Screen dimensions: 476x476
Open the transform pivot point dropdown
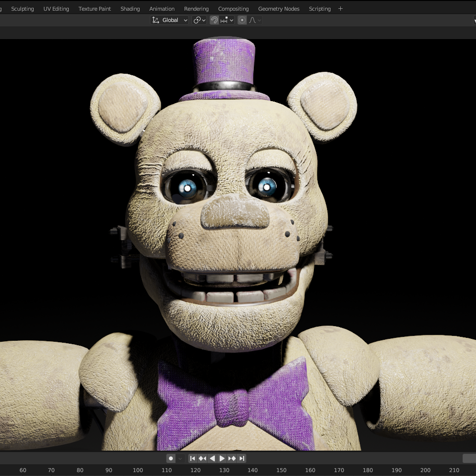[x=199, y=20]
